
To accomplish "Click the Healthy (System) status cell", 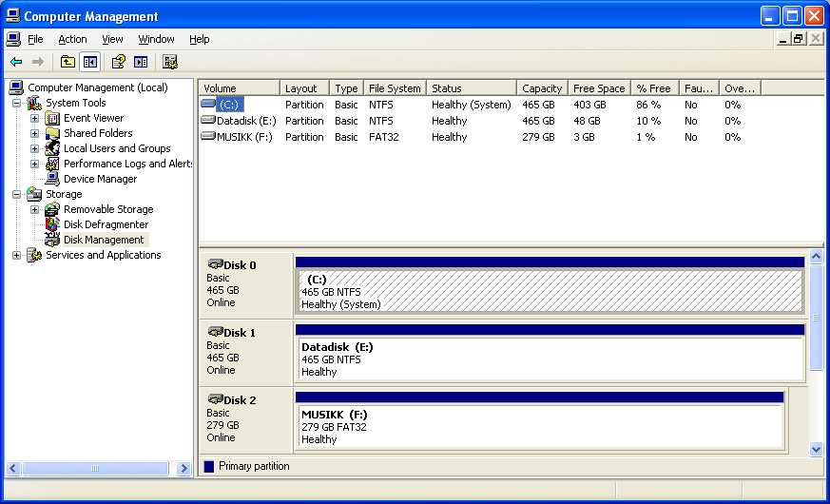I will coord(472,105).
